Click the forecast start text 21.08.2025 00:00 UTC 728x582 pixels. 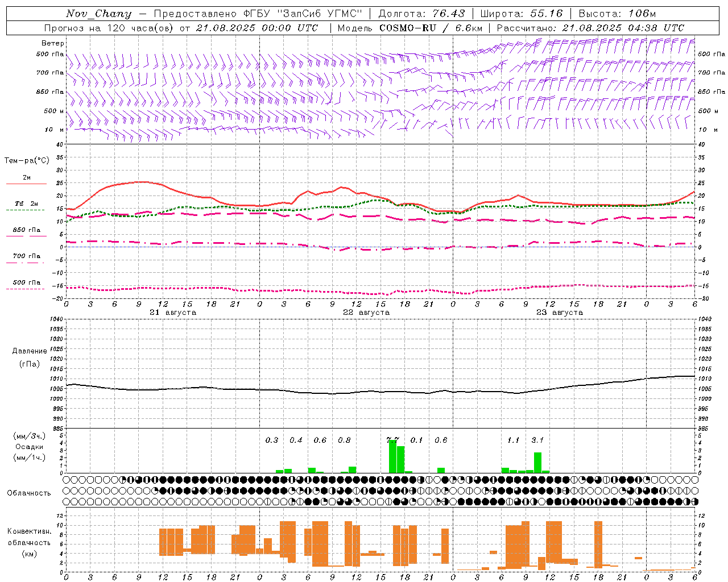coord(257,28)
